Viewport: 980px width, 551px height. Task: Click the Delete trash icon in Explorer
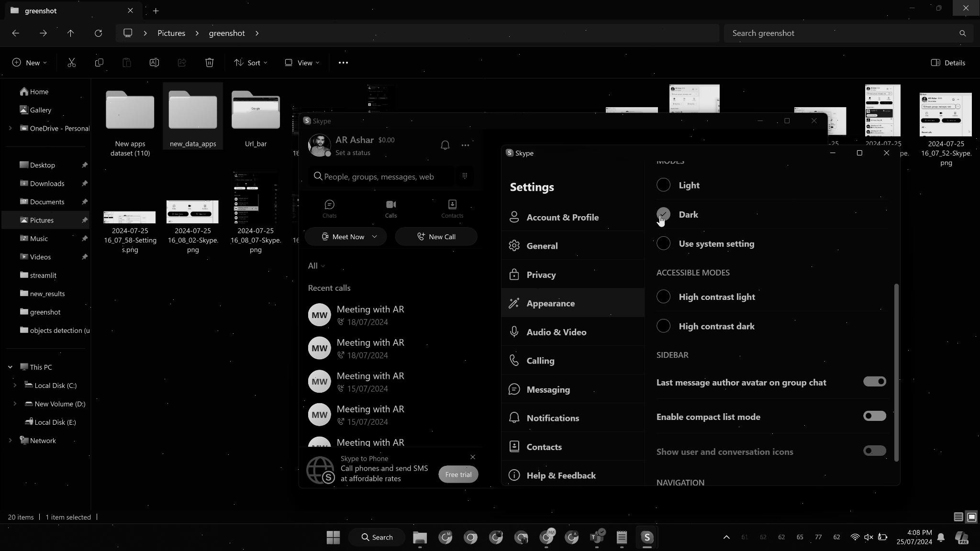[209, 63]
